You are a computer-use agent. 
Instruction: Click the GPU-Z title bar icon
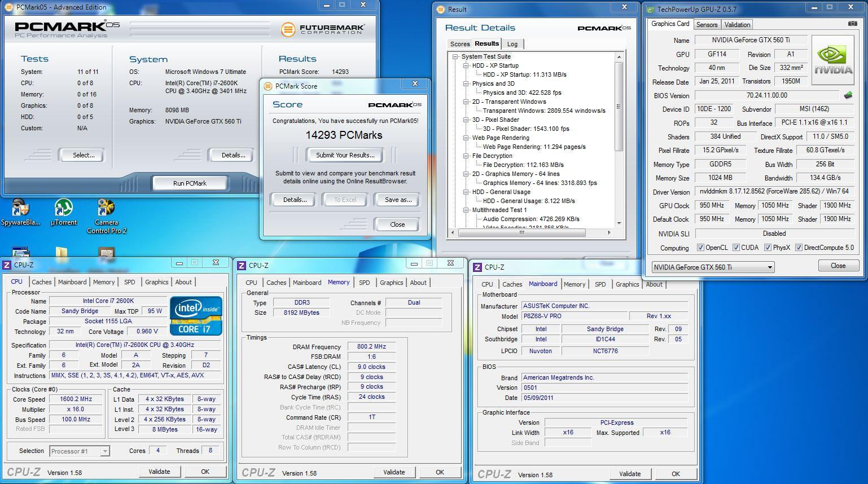[650, 9]
